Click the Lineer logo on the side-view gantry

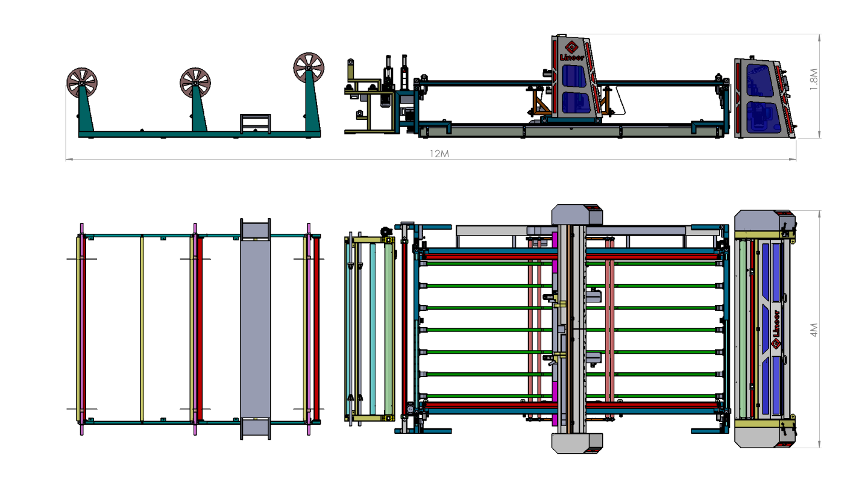[570, 50]
